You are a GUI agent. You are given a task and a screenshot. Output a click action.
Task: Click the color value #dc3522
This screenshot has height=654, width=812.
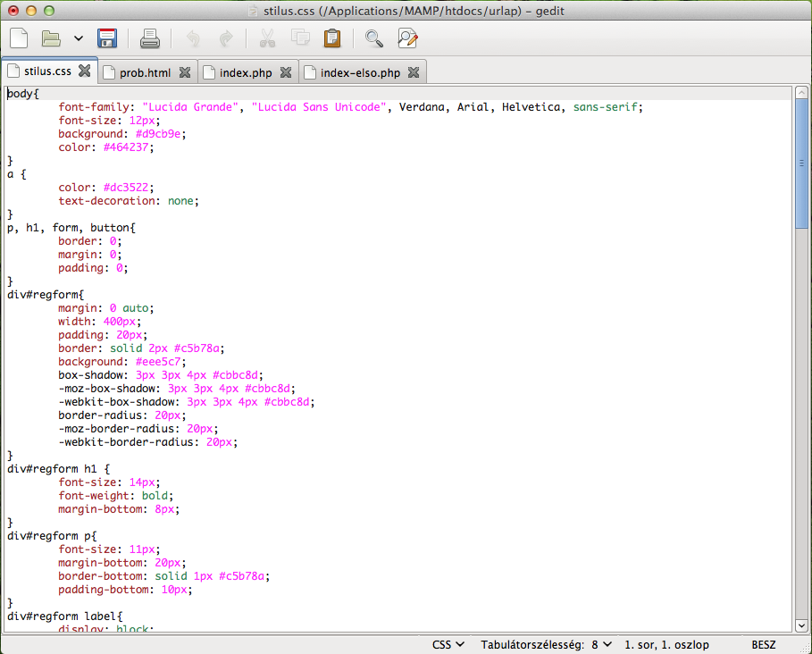click(126, 188)
